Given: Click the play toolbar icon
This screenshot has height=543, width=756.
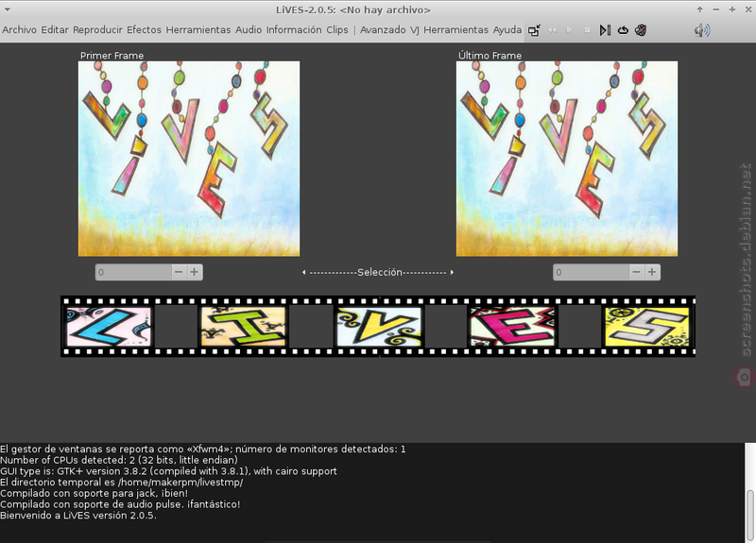Looking at the screenshot, I should (x=570, y=30).
